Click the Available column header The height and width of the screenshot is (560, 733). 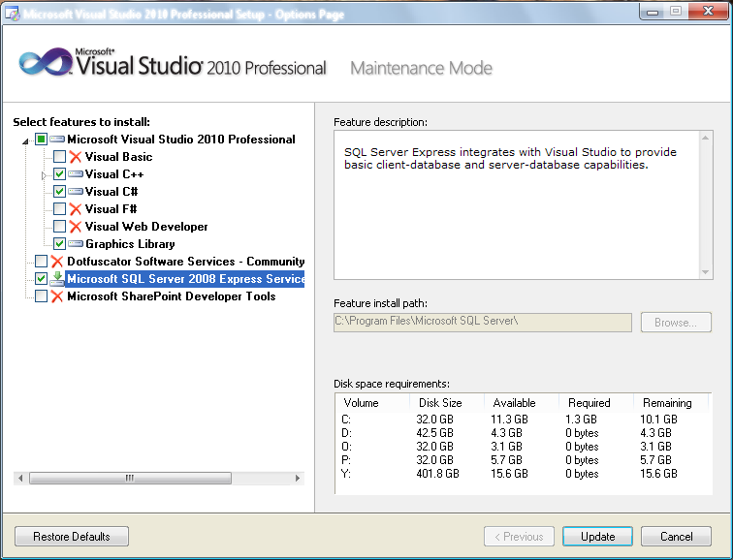click(522, 403)
